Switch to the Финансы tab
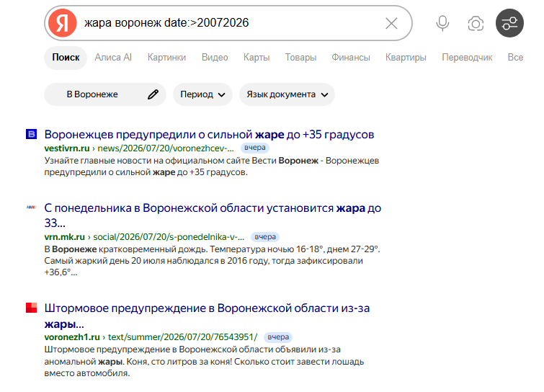Viewport: 544px width, 392px height. 351,58
